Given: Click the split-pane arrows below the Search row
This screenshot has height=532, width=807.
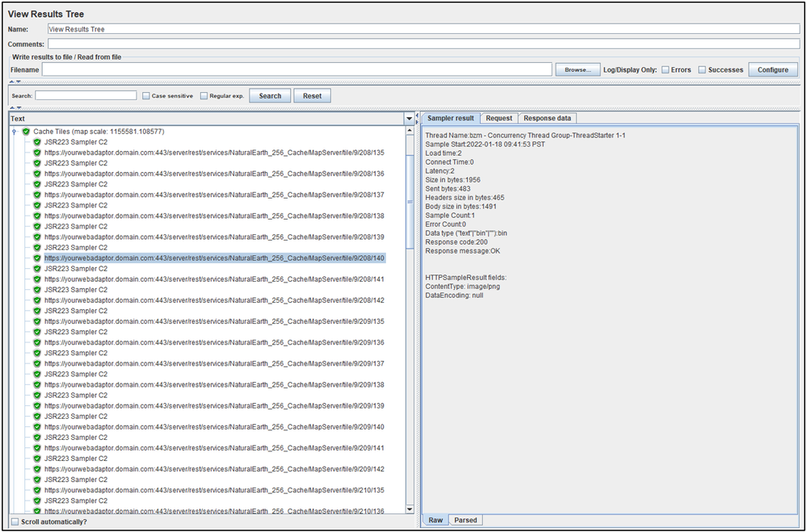Looking at the screenshot, I should click(15, 108).
